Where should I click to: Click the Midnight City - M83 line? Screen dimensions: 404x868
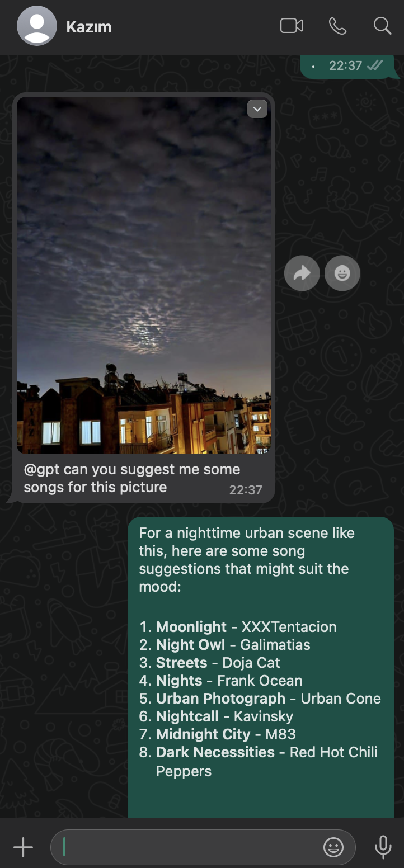226,734
